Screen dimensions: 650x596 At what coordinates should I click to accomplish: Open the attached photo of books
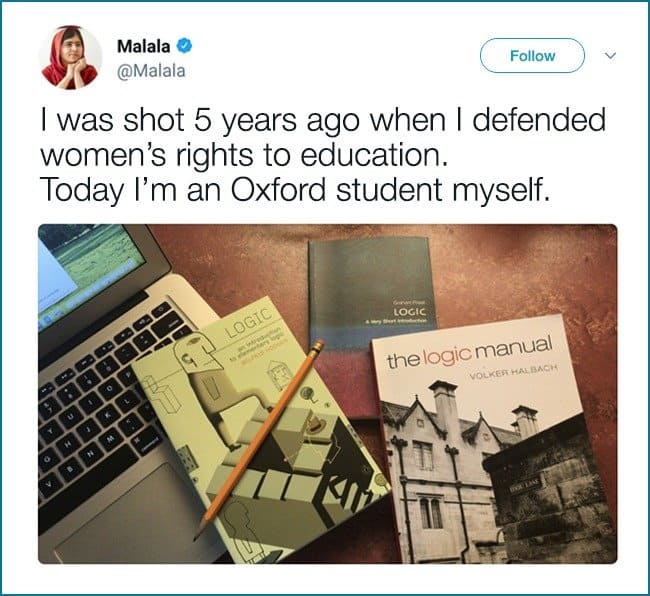coord(327,393)
